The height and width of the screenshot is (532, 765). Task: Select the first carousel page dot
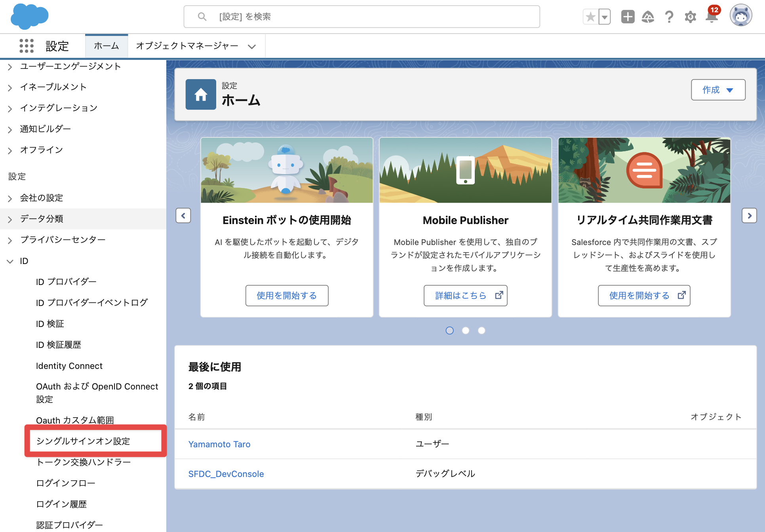point(450,331)
